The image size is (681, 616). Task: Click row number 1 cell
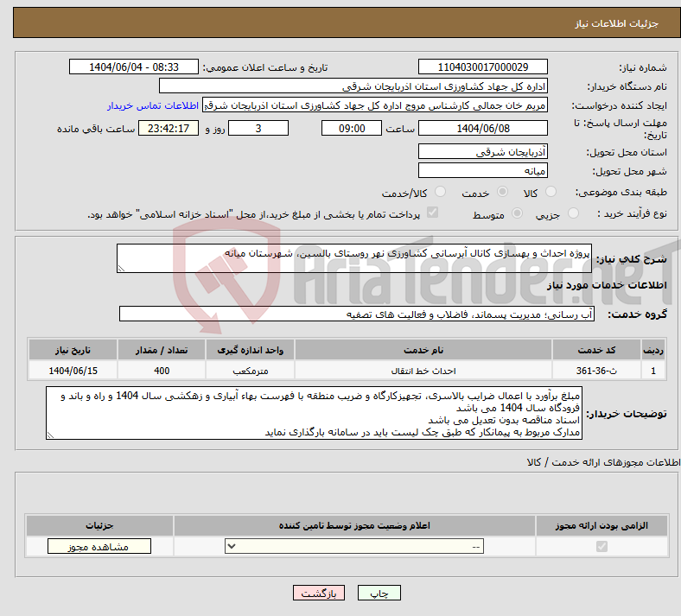[653, 371]
